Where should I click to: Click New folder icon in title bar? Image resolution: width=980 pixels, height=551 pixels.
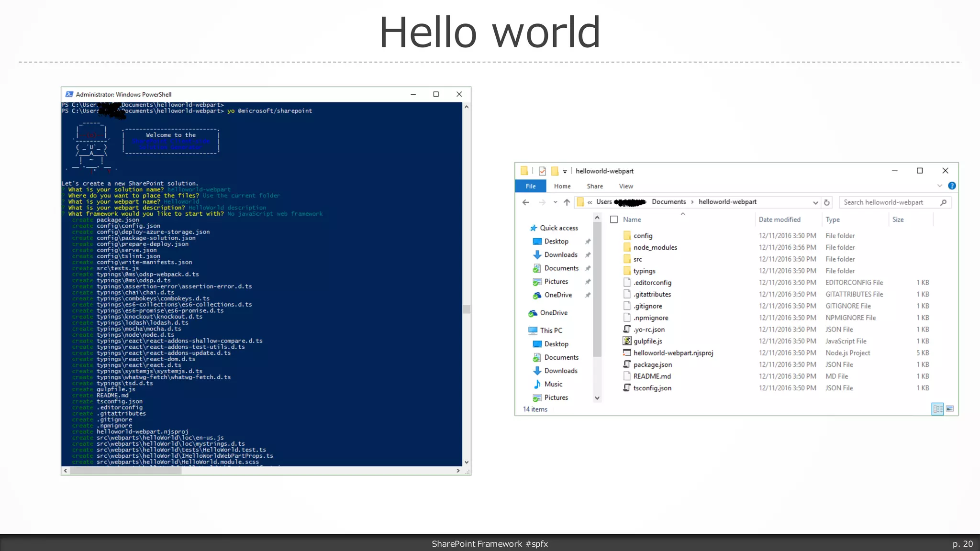[x=555, y=171]
